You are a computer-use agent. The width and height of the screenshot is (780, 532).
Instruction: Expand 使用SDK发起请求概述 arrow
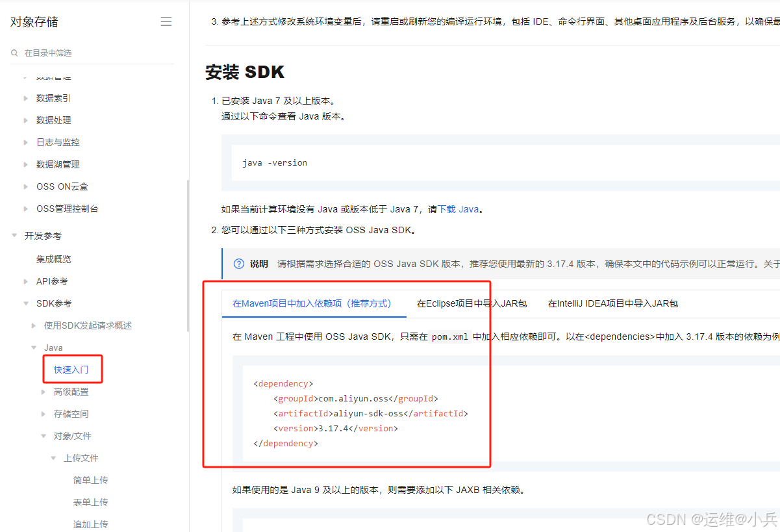pos(34,325)
